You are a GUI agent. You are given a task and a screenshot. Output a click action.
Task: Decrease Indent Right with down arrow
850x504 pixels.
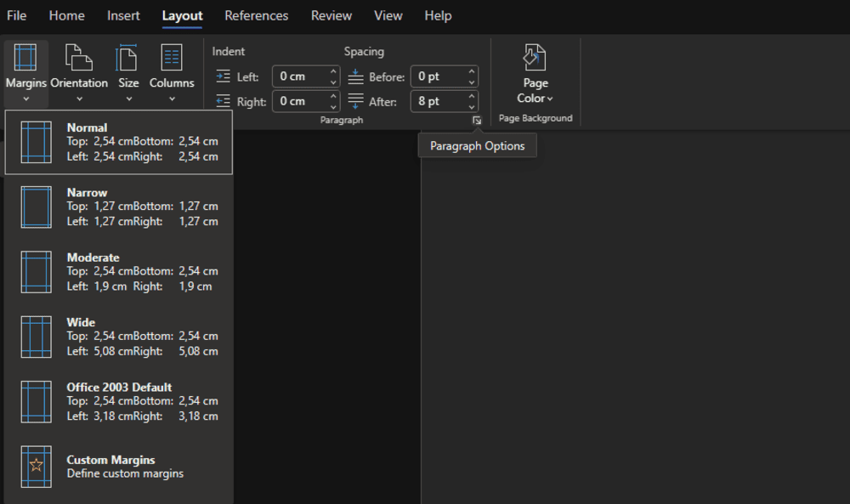click(333, 107)
